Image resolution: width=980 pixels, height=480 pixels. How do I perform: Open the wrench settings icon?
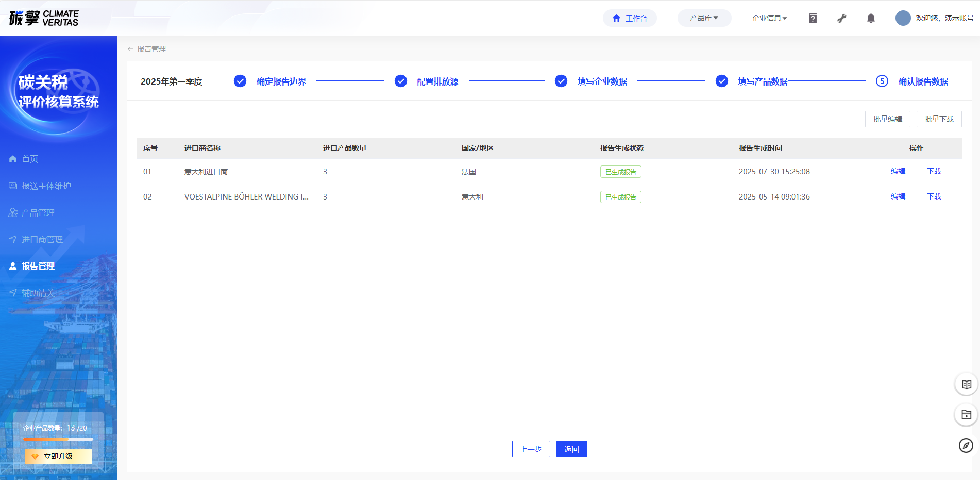[x=842, y=19]
